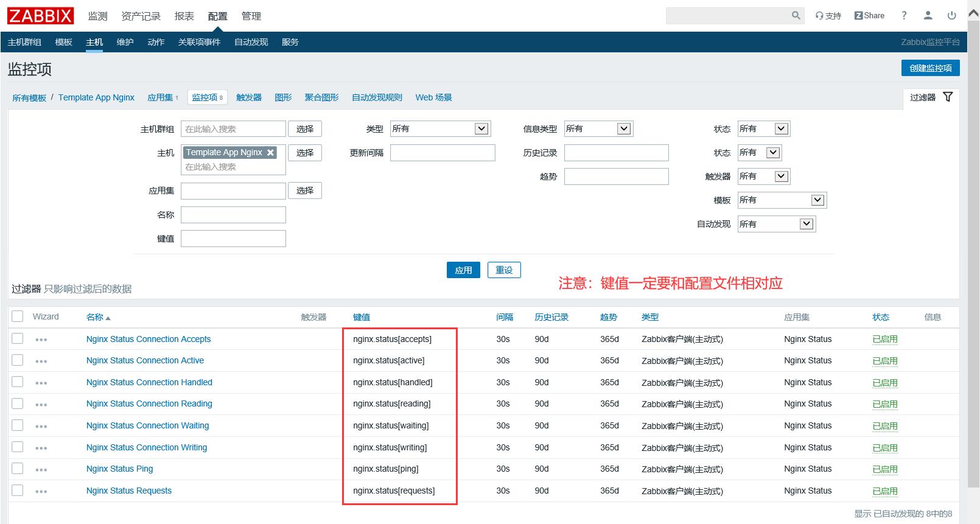Open wizard dots for Connection Waiting row
This screenshot has height=524, width=980.
point(41,426)
